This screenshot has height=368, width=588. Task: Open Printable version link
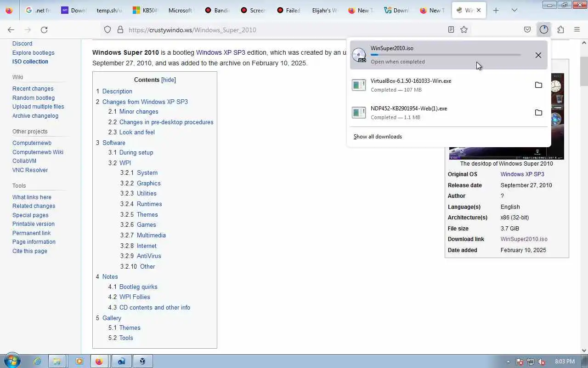tap(33, 224)
